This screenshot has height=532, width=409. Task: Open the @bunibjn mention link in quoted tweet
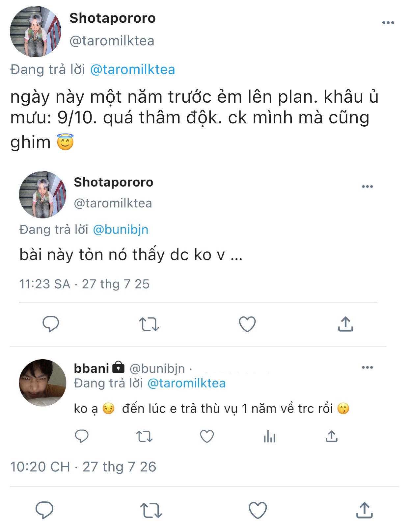point(121,230)
